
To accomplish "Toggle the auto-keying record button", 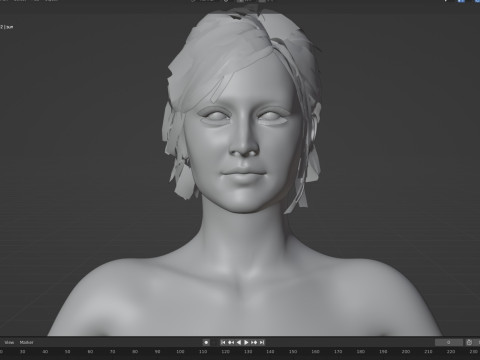I will click(206, 342).
